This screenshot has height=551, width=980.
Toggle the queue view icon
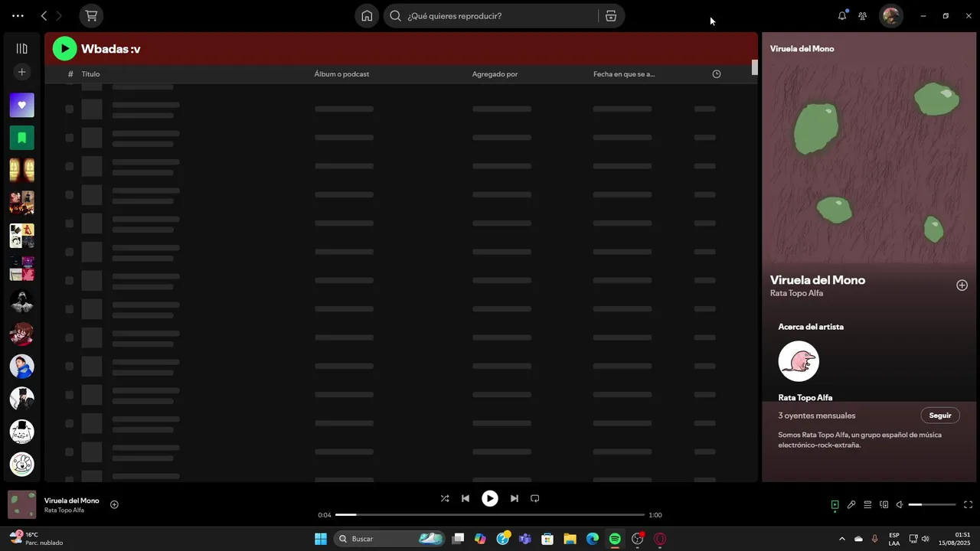point(867,504)
